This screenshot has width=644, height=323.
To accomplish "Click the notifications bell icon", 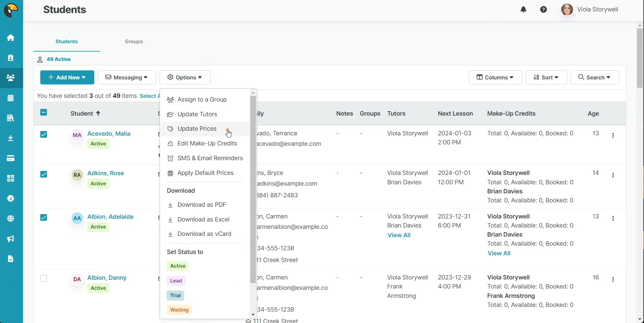I will 524,9.
